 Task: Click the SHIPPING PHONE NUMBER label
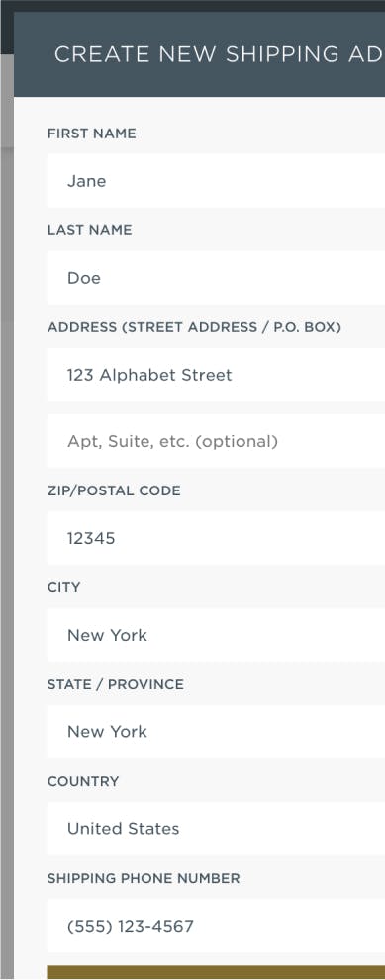pos(144,878)
